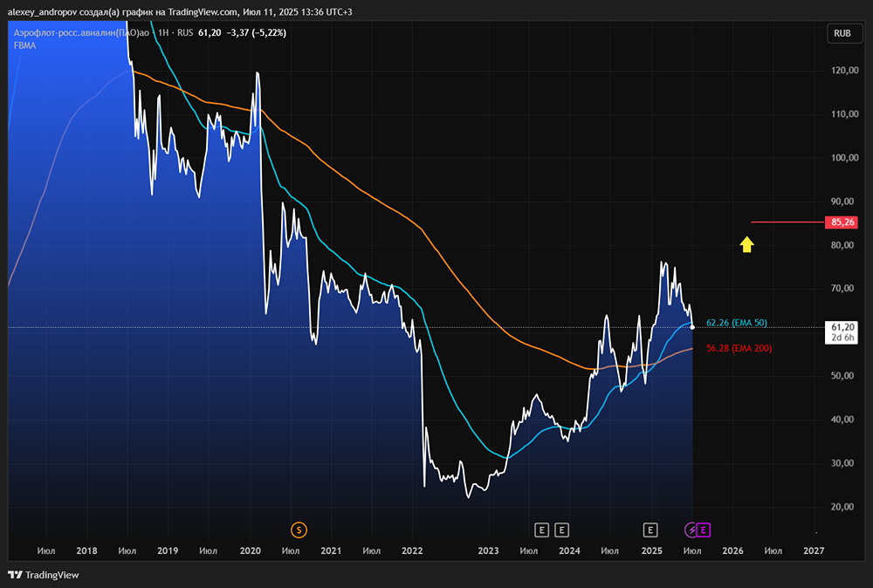This screenshot has height=588, width=873.
Task: Click the purple lightning event icon
Action: (691, 530)
